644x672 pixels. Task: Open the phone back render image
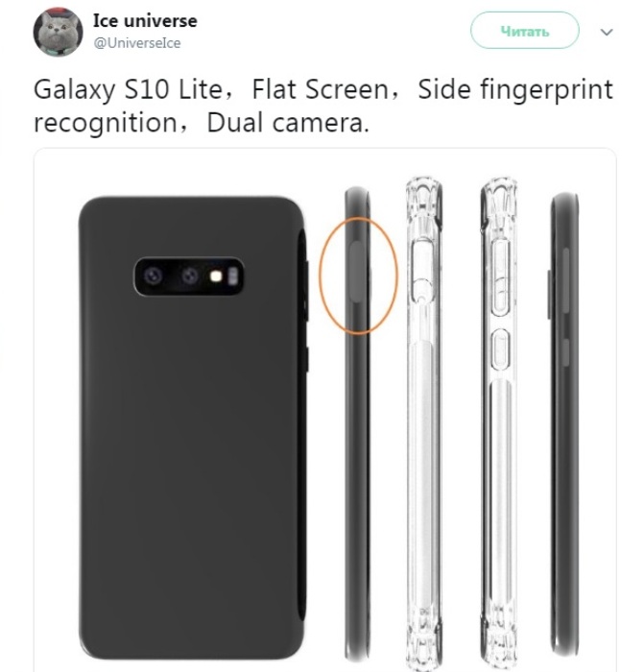tap(192, 428)
